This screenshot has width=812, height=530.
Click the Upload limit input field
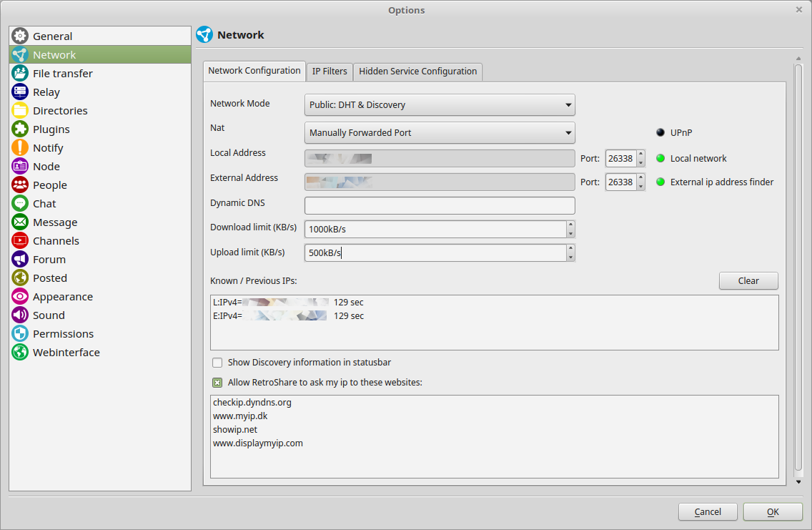[435, 252]
